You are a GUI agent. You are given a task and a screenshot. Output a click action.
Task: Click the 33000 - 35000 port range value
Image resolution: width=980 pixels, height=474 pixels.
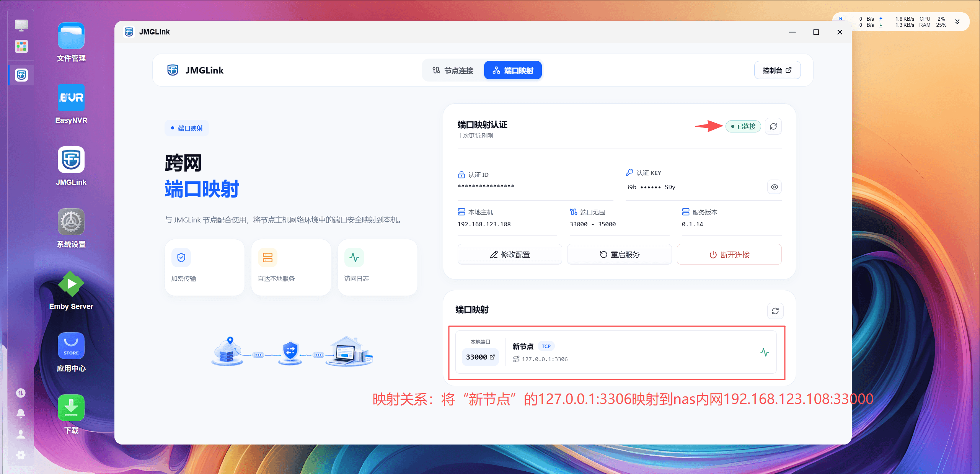593,224
